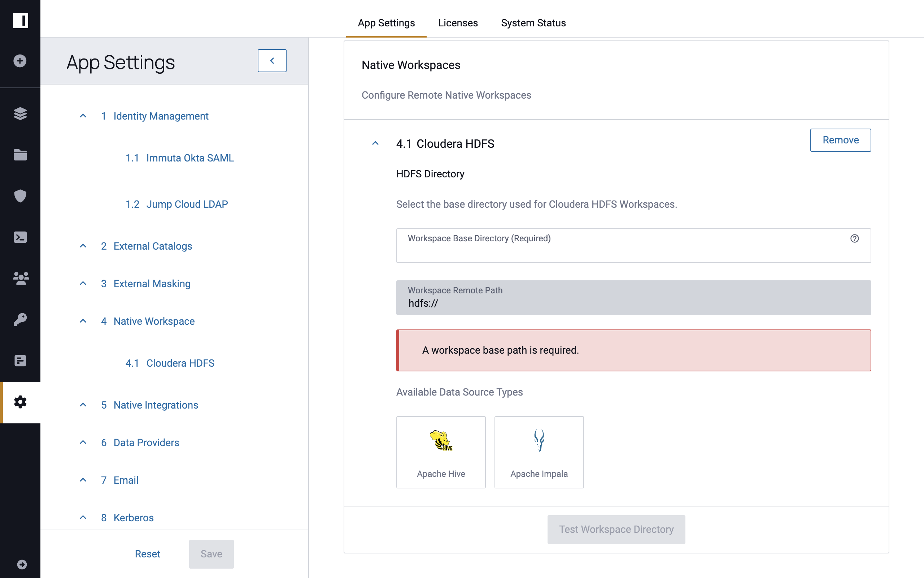Click the HDFS Directory label
This screenshot has height=578, width=924.
(x=430, y=174)
